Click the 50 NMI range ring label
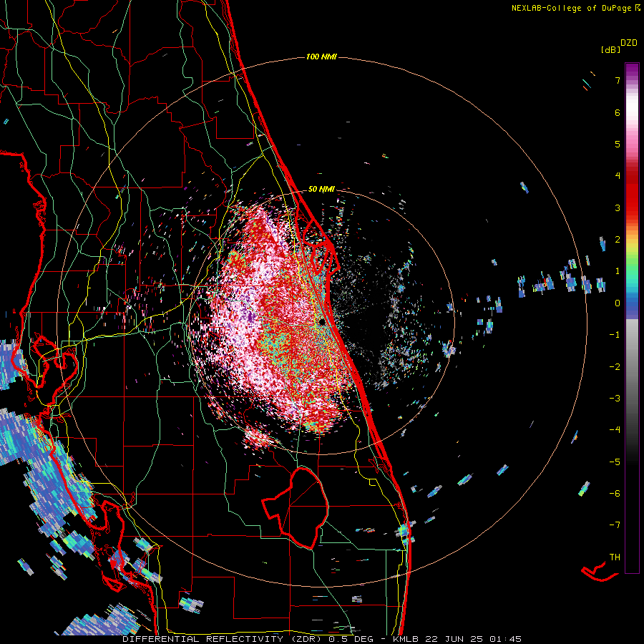The image size is (644, 644). tap(321, 189)
